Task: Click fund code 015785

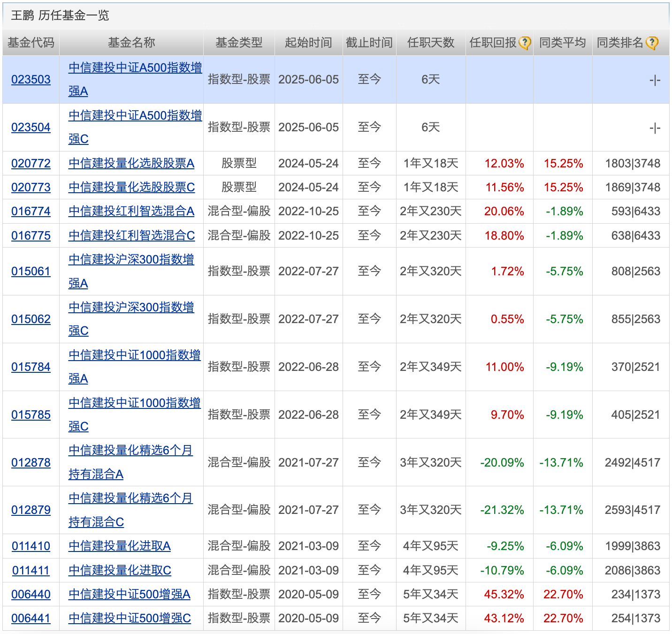Action: point(31,415)
